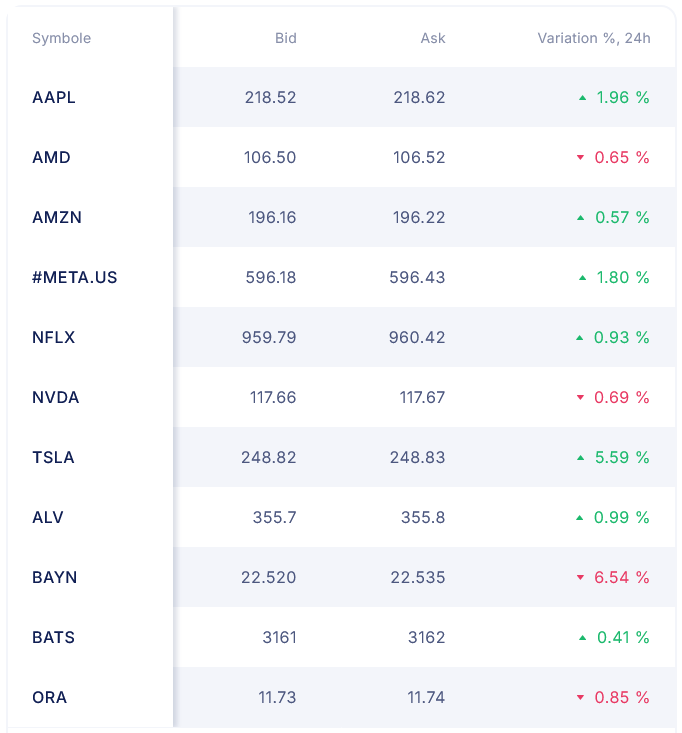Click AMD bid price 106.50
The height and width of the screenshot is (733, 682).
[x=270, y=158]
